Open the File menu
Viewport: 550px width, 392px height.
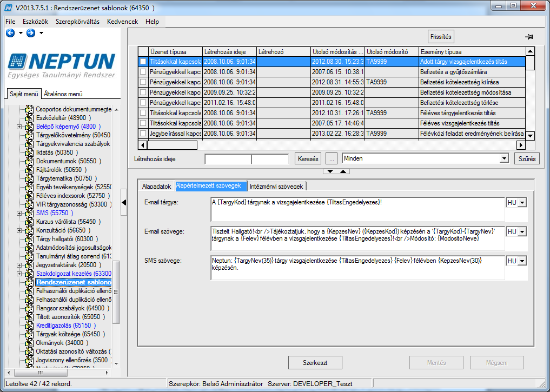tap(10, 22)
